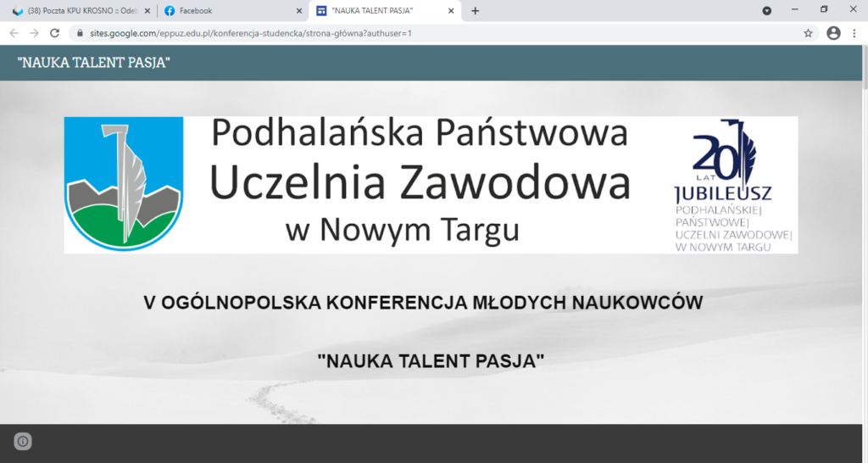Click the 20 lat Jubileusz logo
The image size is (868, 463).
pyautogui.click(x=733, y=186)
